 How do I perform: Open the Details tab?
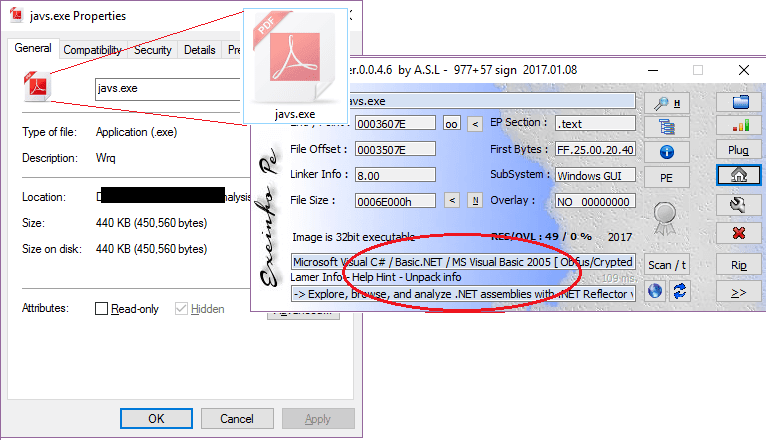[199, 50]
